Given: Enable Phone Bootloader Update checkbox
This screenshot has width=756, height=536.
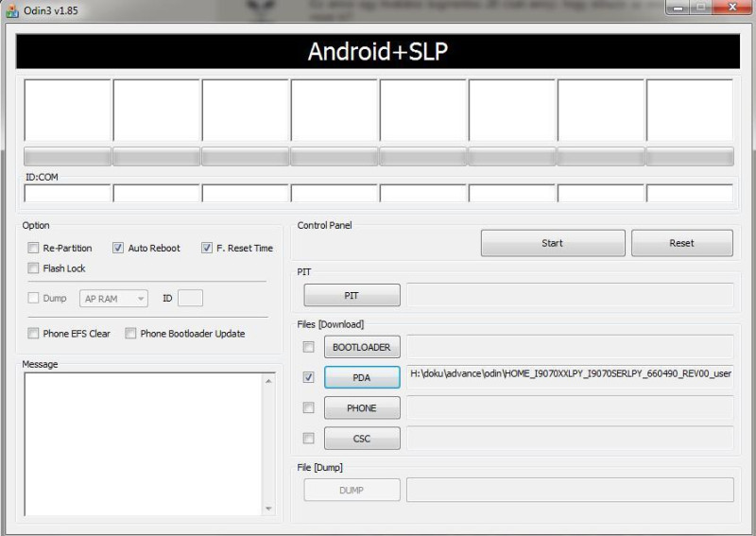Looking at the screenshot, I should pos(130,334).
